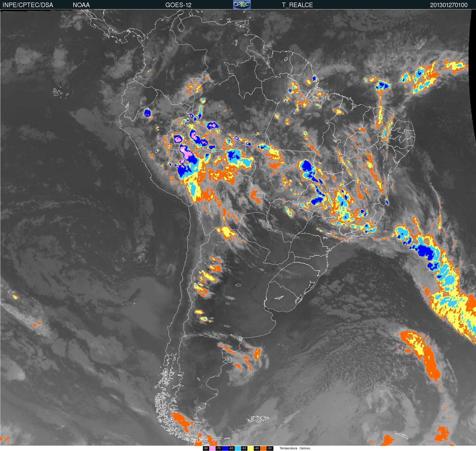Click the -60 legend value
The height and width of the screenshot is (451, 476).
(x=231, y=448)
